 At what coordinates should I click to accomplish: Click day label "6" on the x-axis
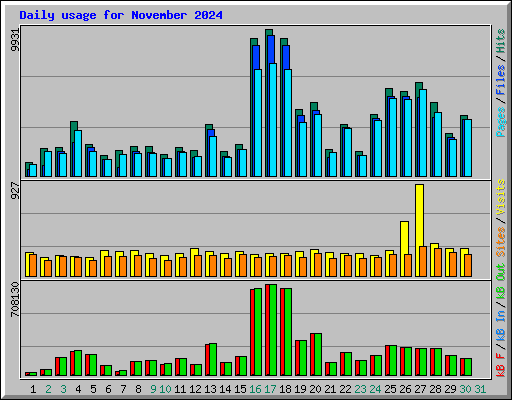pyautogui.click(x=108, y=389)
